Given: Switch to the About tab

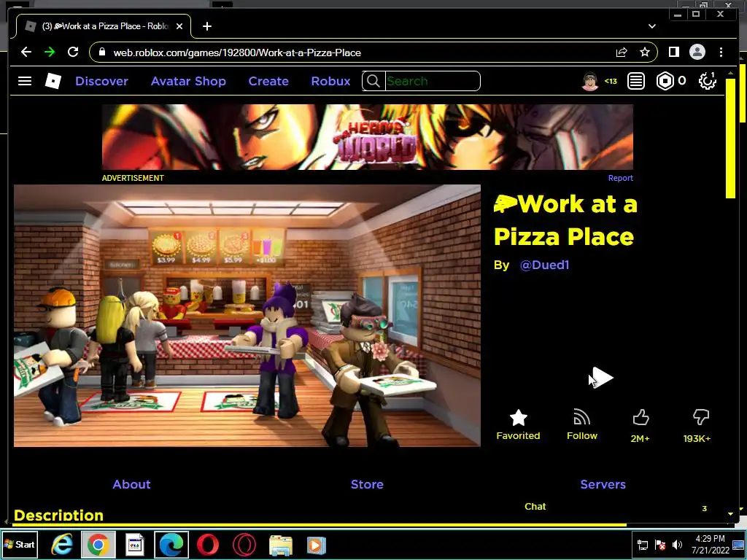Looking at the screenshot, I should pos(131,484).
